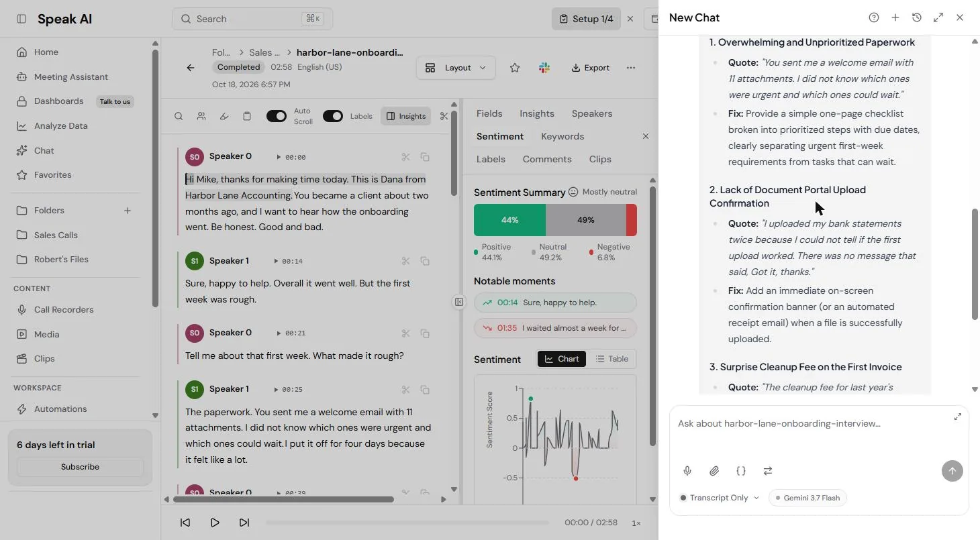The image size is (980, 540).
Task: Open the Setup 1/4 checklist button
Action: 586,19
